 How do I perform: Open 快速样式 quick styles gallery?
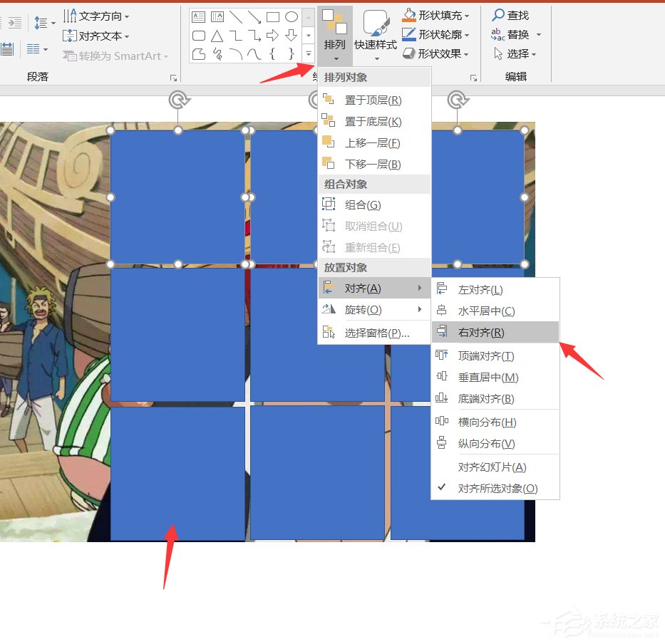(x=376, y=35)
